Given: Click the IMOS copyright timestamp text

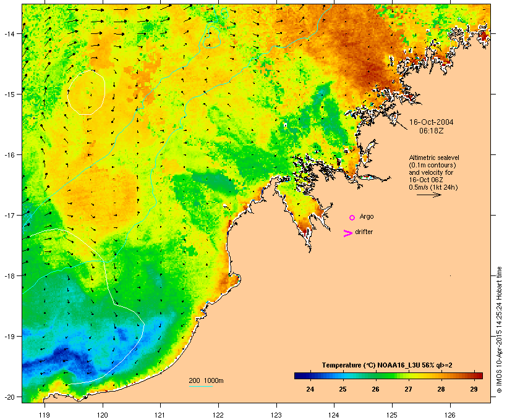Looking at the screenshot, I should coord(499,330).
